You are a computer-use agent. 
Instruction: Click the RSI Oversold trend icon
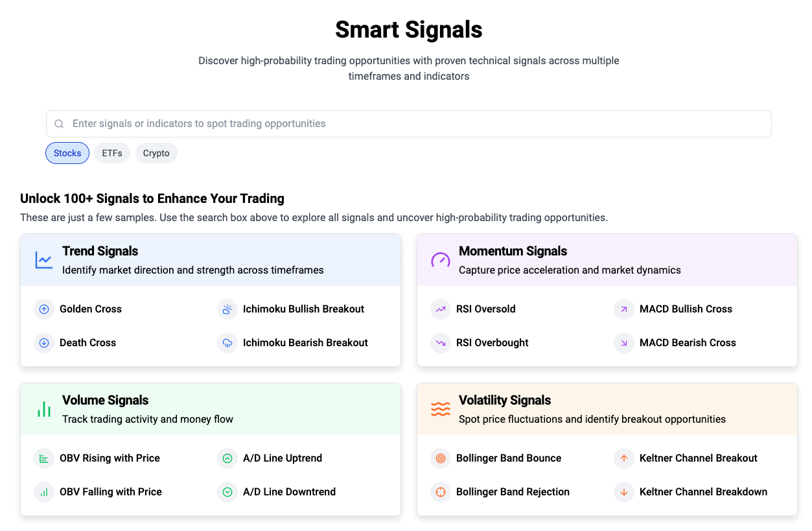(441, 309)
